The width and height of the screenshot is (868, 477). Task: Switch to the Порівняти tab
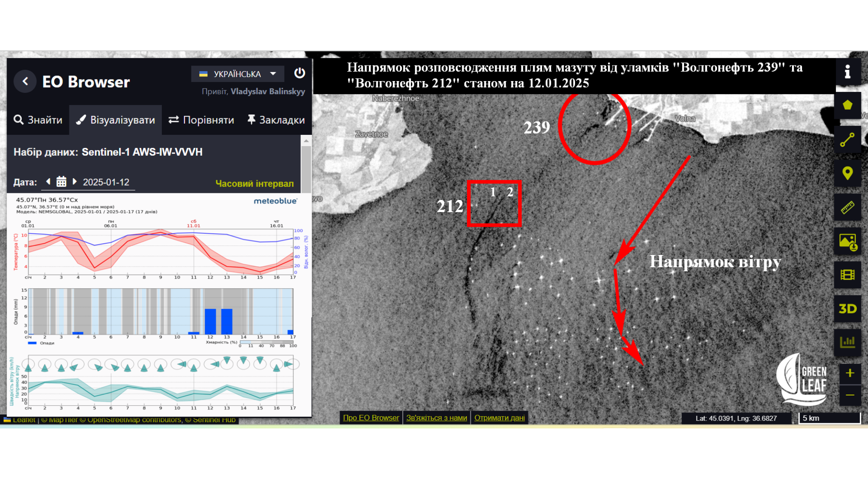[201, 120]
